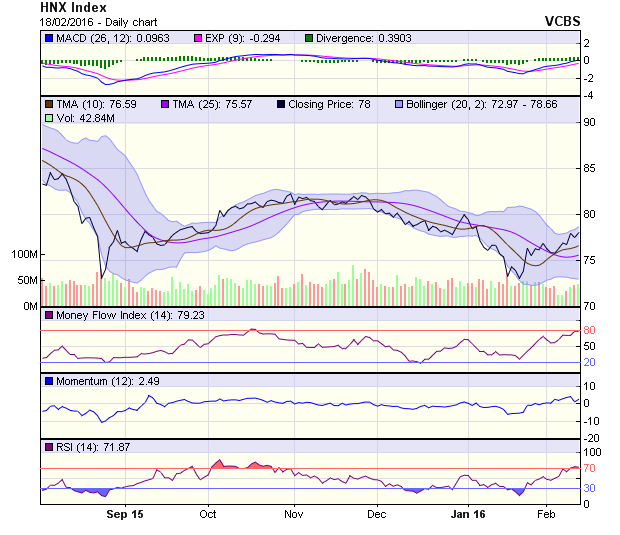Click the Sep 15 date axis label

[124, 514]
